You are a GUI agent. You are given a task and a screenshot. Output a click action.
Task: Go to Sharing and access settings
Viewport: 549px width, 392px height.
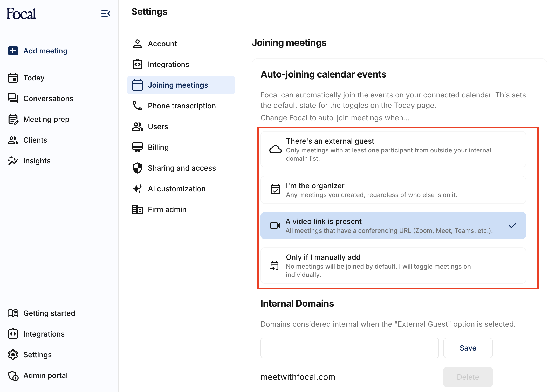[181, 168]
